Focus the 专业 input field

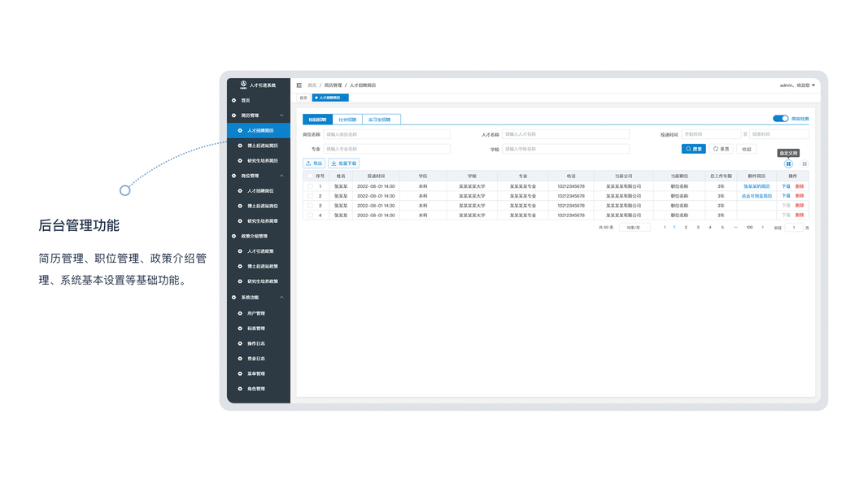pyautogui.click(x=386, y=149)
